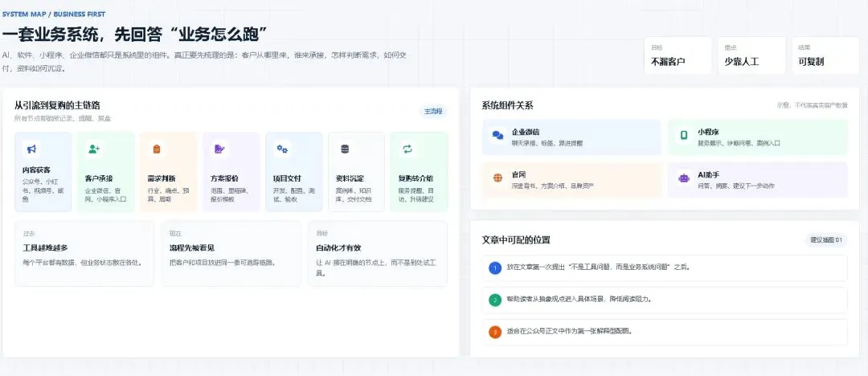Click the 客户承接 card title
The width and height of the screenshot is (868, 376).
coord(99,179)
